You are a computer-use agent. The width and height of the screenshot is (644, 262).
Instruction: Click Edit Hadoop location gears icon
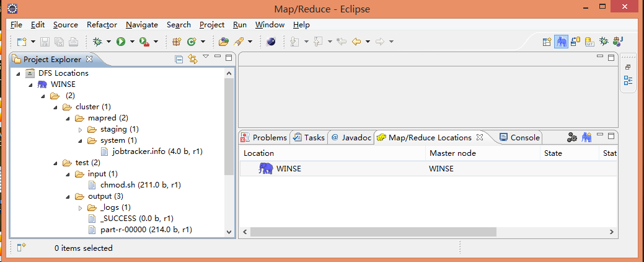(x=572, y=137)
